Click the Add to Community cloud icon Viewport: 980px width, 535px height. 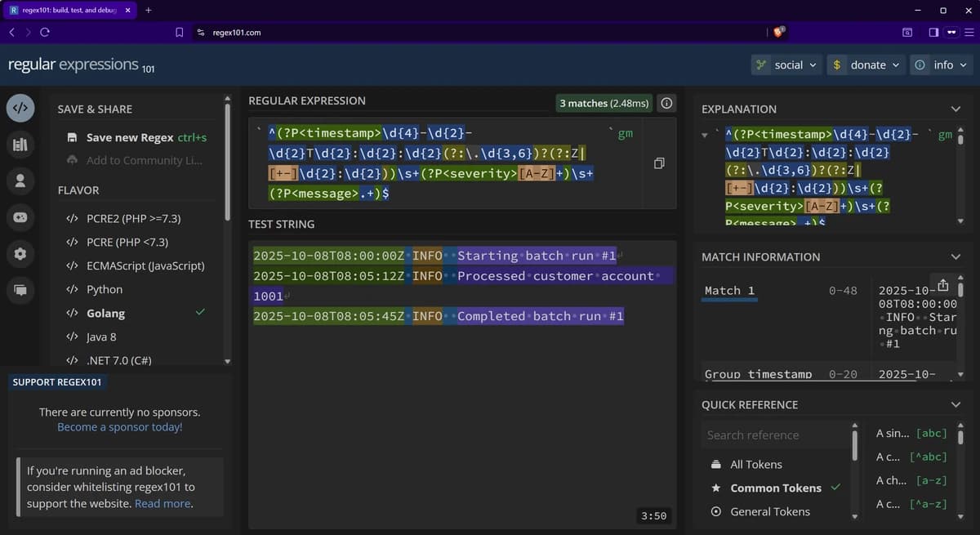[72, 160]
